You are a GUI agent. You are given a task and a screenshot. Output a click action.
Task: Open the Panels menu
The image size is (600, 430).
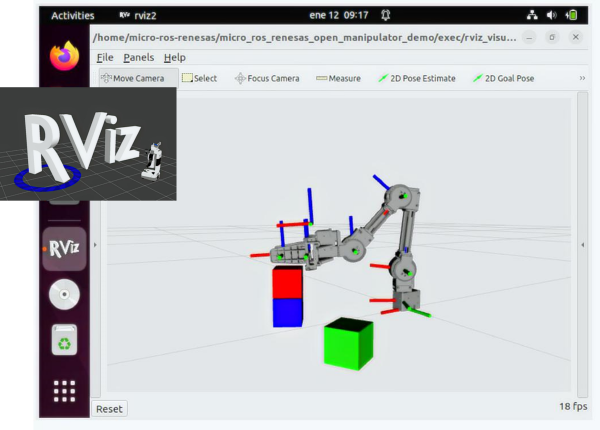(139, 57)
